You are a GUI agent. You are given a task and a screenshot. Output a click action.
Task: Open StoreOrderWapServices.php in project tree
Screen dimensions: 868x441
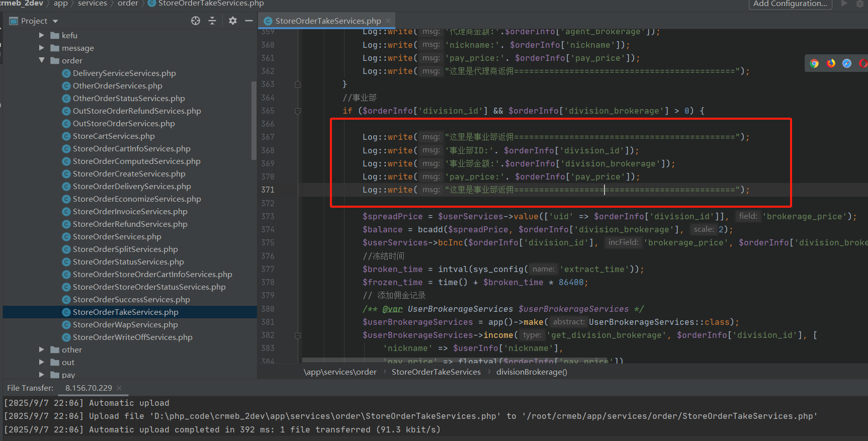click(x=125, y=325)
